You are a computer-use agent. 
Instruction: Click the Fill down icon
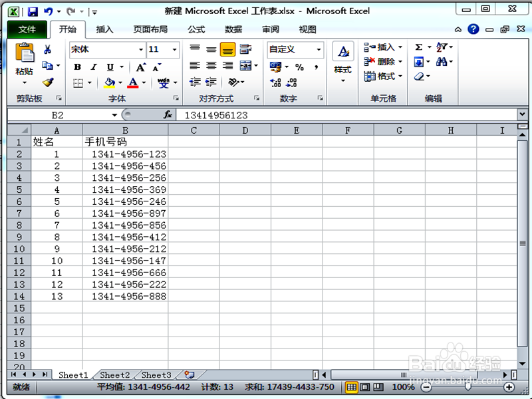[419, 62]
